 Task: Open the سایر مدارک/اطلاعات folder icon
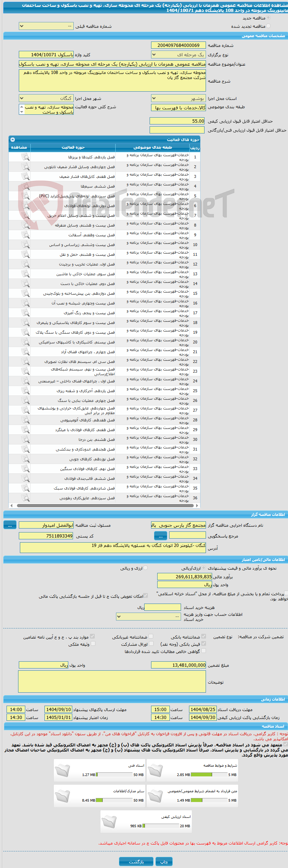(63, 796)
